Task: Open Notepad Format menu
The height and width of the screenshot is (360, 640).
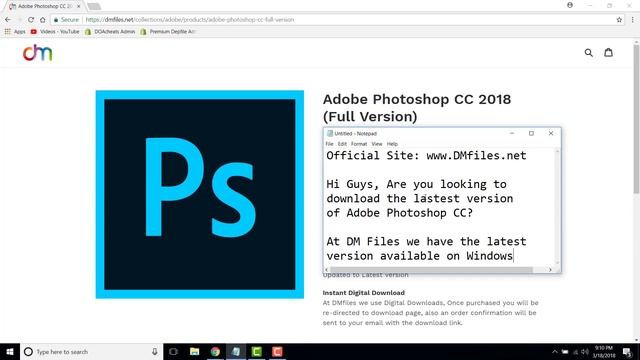Action: pos(359,144)
